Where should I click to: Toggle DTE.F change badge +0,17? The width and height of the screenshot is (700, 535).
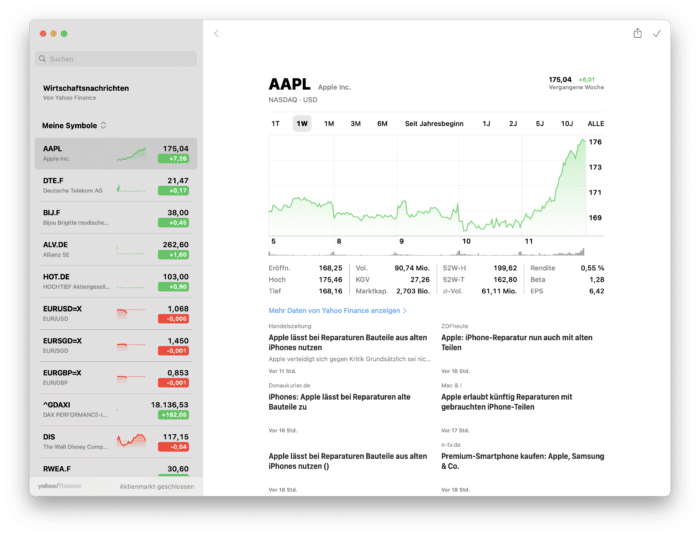pyautogui.click(x=173, y=191)
